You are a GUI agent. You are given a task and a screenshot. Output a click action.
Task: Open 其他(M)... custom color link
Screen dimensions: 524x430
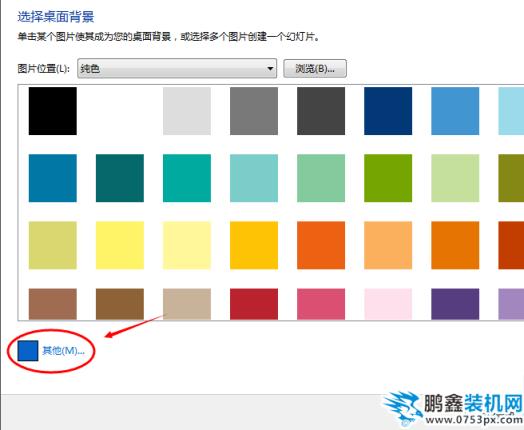tap(63, 350)
